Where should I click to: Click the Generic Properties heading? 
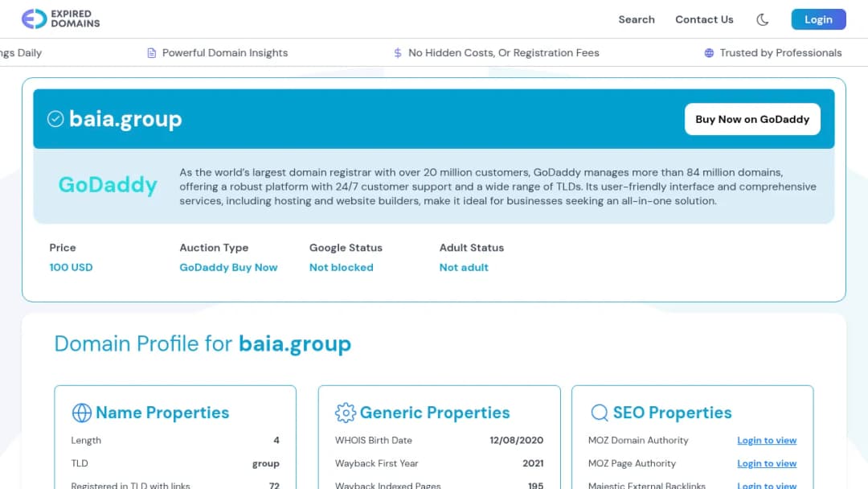pyautogui.click(x=435, y=413)
